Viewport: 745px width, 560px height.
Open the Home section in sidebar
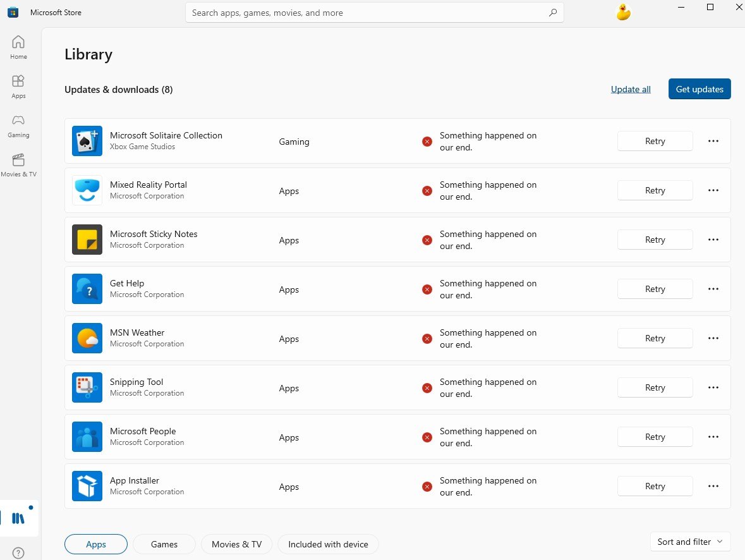coord(18,47)
